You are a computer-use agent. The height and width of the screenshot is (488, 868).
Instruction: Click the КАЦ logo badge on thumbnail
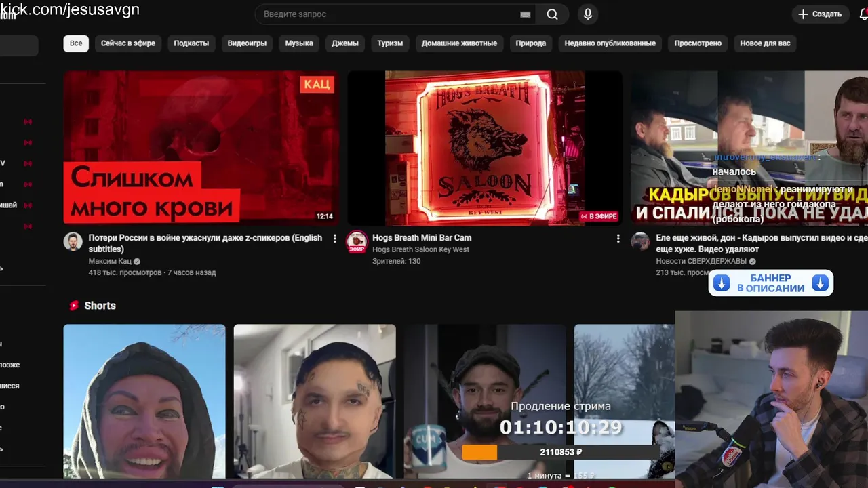[x=317, y=84]
